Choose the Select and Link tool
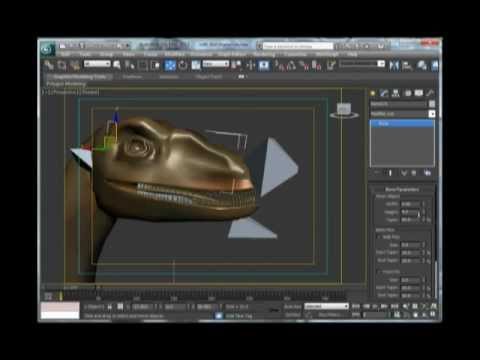 (49, 65)
